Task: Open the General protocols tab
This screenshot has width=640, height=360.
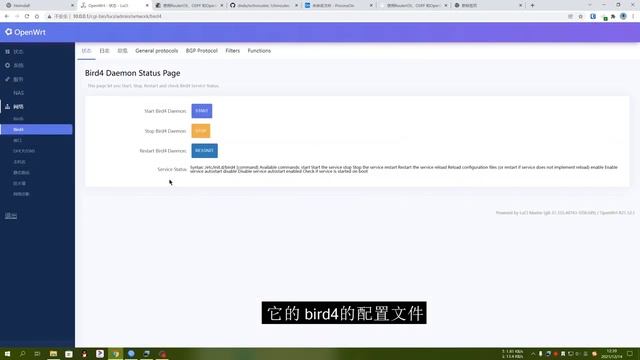Action: click(157, 51)
